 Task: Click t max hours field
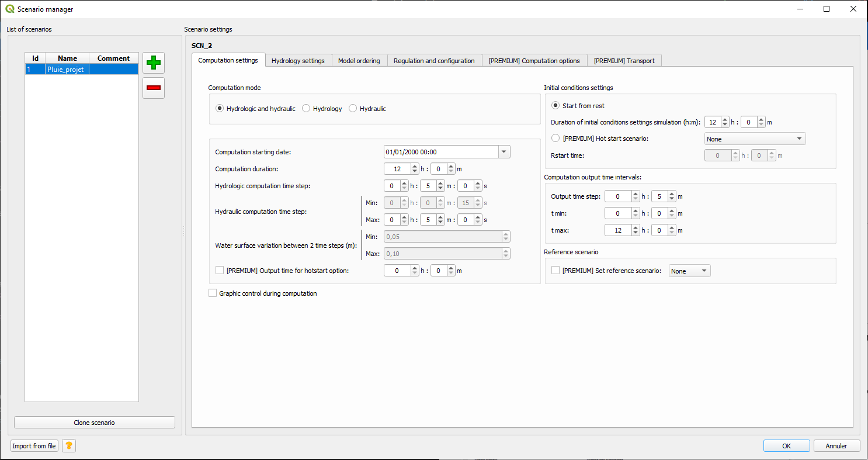tap(617, 230)
